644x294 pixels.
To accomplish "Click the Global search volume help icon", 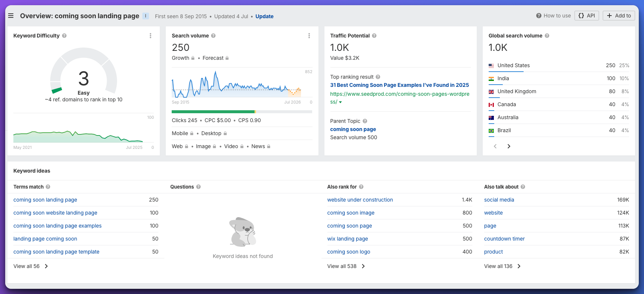I will click(x=547, y=36).
